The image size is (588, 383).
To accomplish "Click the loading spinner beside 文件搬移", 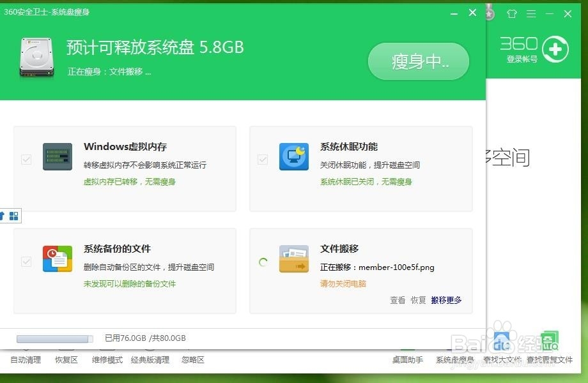I will pyautogui.click(x=263, y=262).
